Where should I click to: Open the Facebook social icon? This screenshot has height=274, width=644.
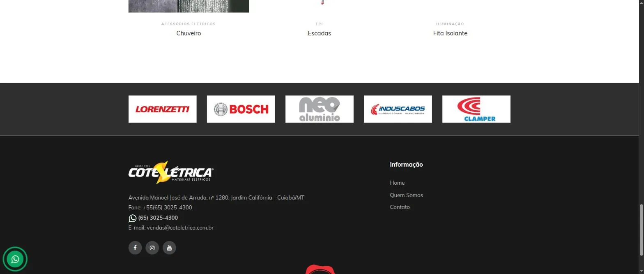click(135, 248)
